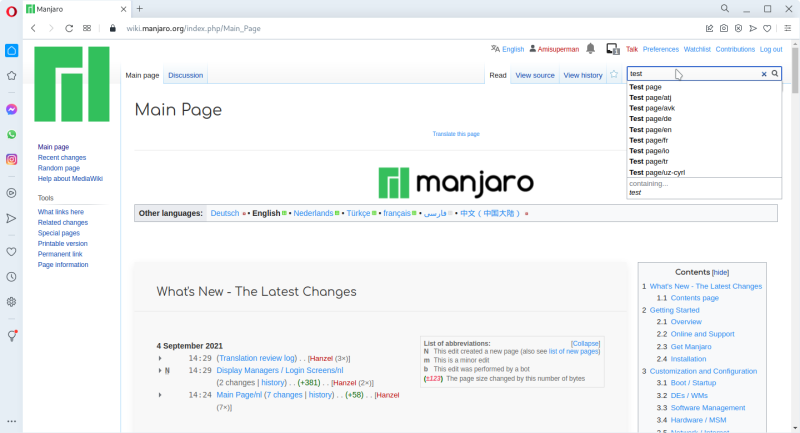
Task: Open the Easy setup icon at toolbar right
Action: [788, 28]
